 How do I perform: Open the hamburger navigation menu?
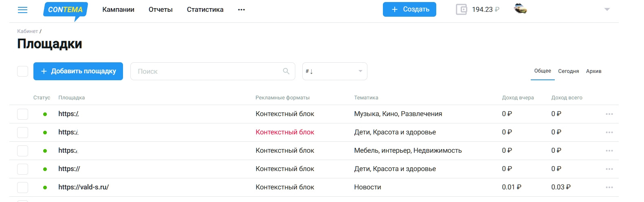pyautogui.click(x=23, y=10)
